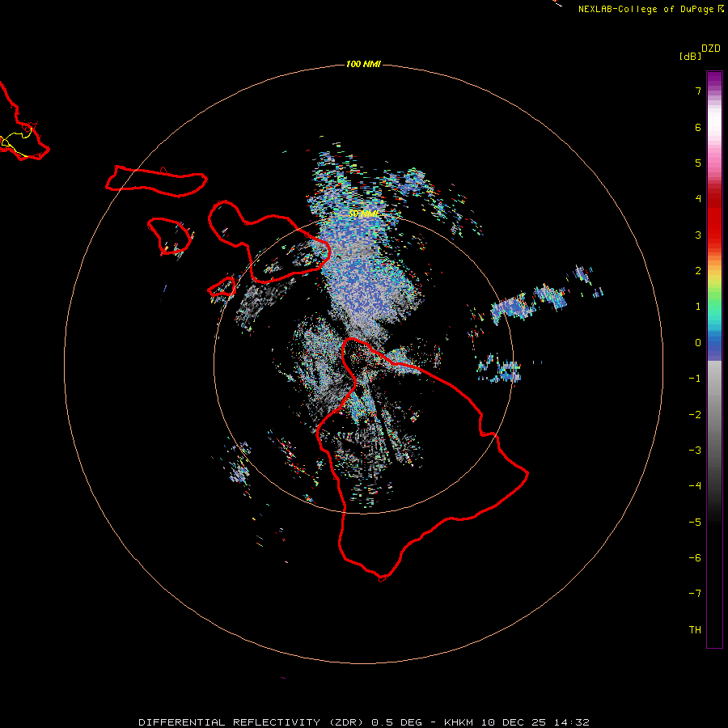Click the 3 value on color scale
Screen dimensions: 728x728
pos(698,235)
